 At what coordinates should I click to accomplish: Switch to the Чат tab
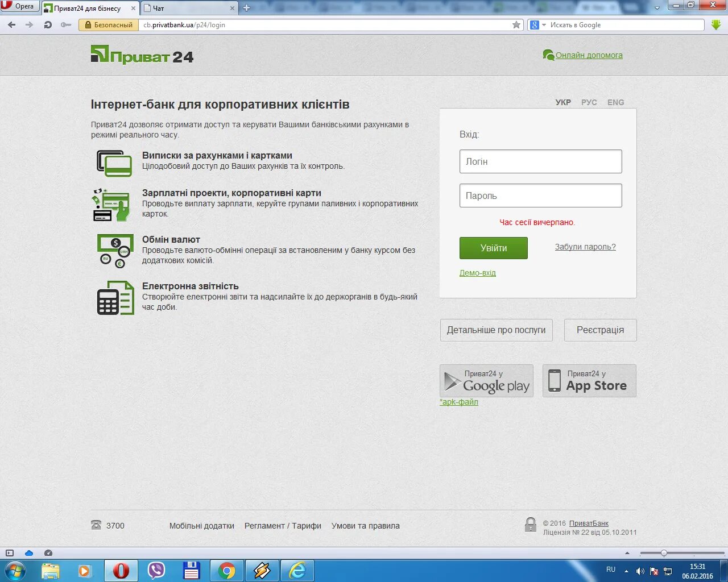coord(189,8)
